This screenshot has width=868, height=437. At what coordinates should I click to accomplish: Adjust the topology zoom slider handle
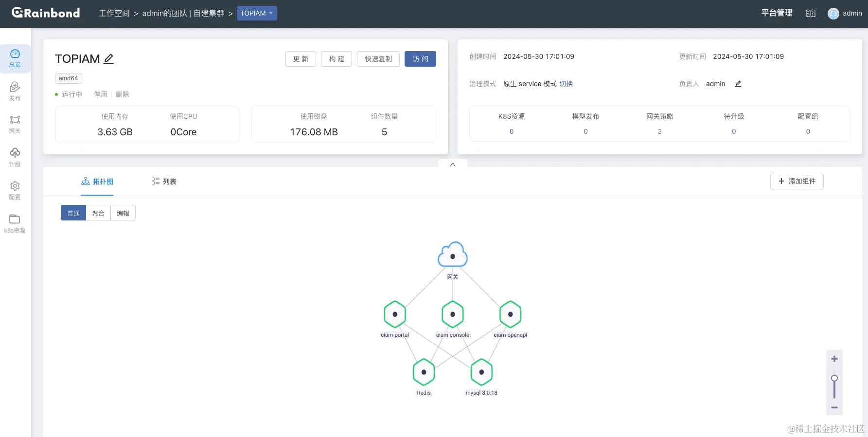click(834, 378)
